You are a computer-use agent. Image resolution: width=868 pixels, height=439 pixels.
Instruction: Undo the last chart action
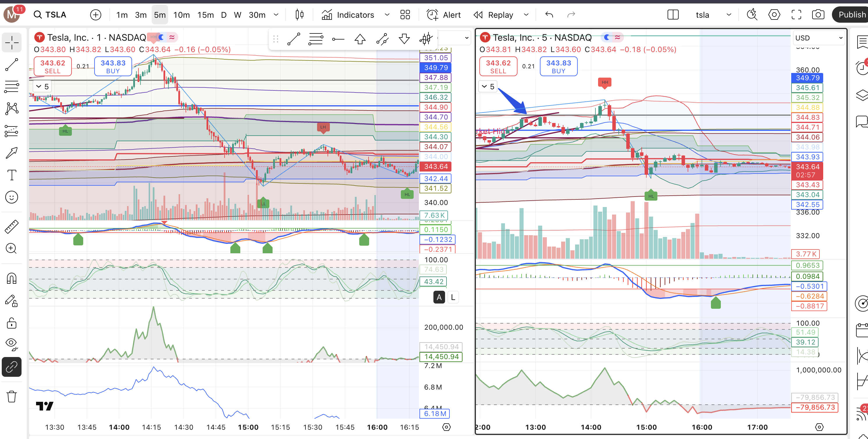click(x=549, y=15)
